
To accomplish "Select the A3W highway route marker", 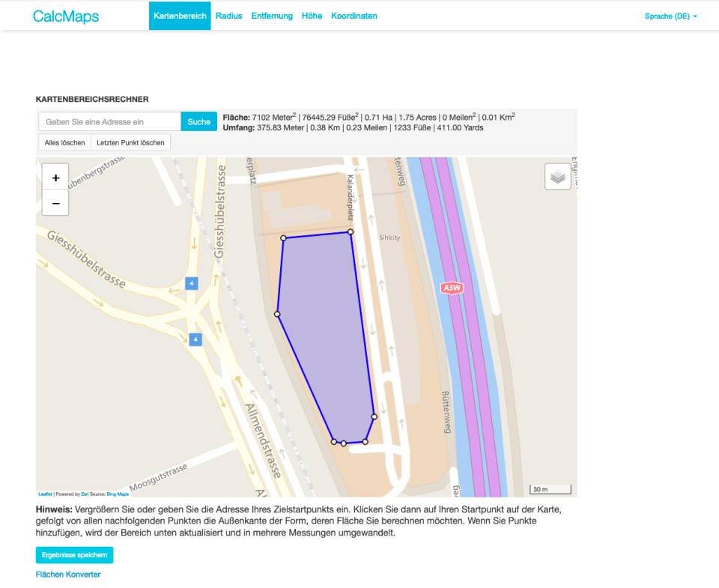I will pos(451,286).
